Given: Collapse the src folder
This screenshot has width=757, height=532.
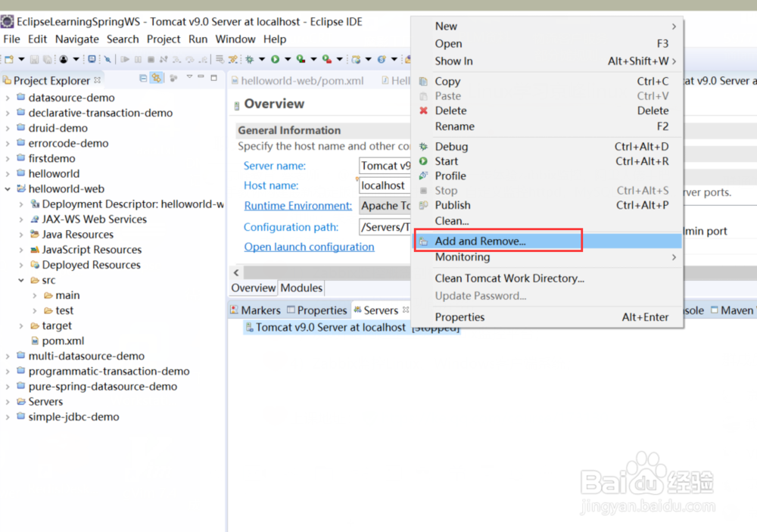Looking at the screenshot, I should click(x=21, y=280).
